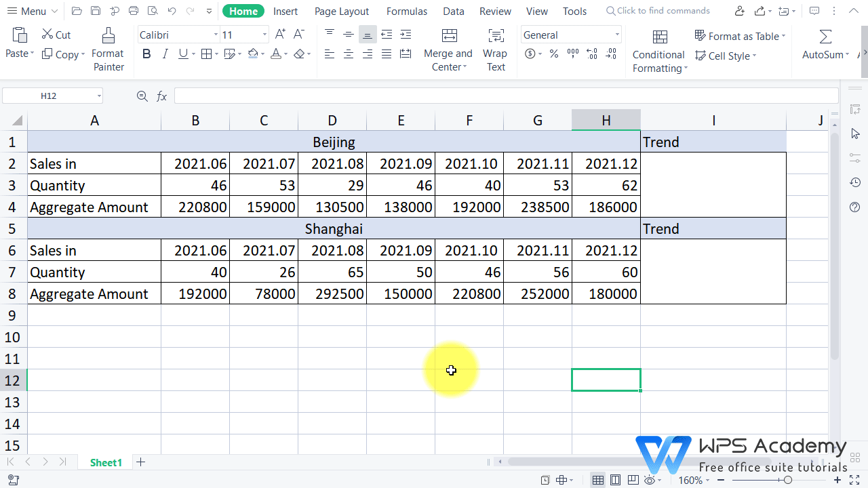The height and width of the screenshot is (488, 868).
Task: Click the Print icon in quick access toolbar
Action: [134, 11]
